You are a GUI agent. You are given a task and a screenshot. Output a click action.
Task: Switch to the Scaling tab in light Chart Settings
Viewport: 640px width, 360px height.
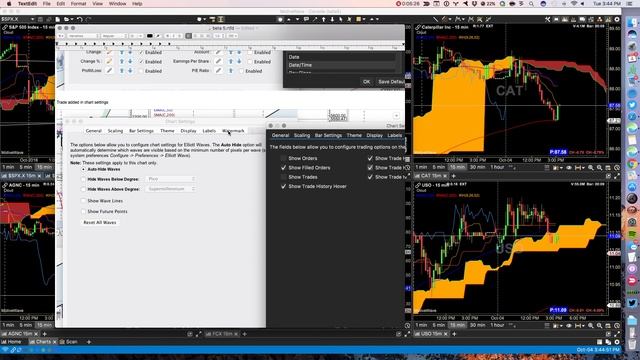tap(115, 131)
